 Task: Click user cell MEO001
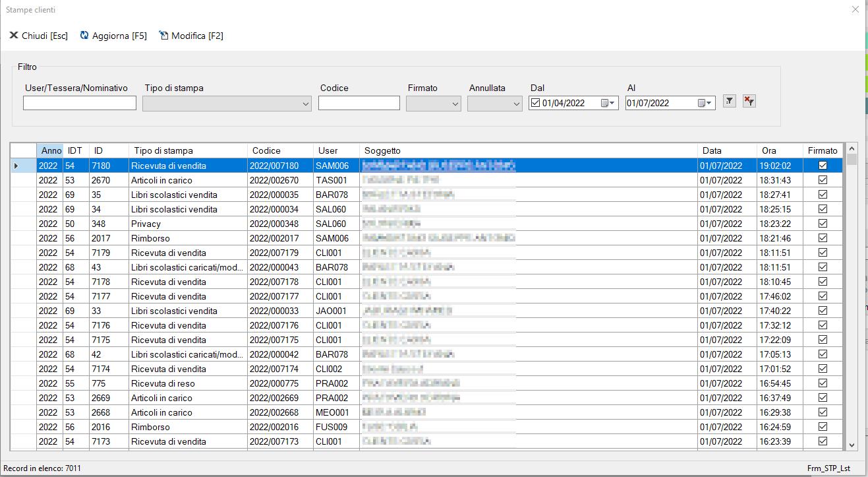click(336, 412)
